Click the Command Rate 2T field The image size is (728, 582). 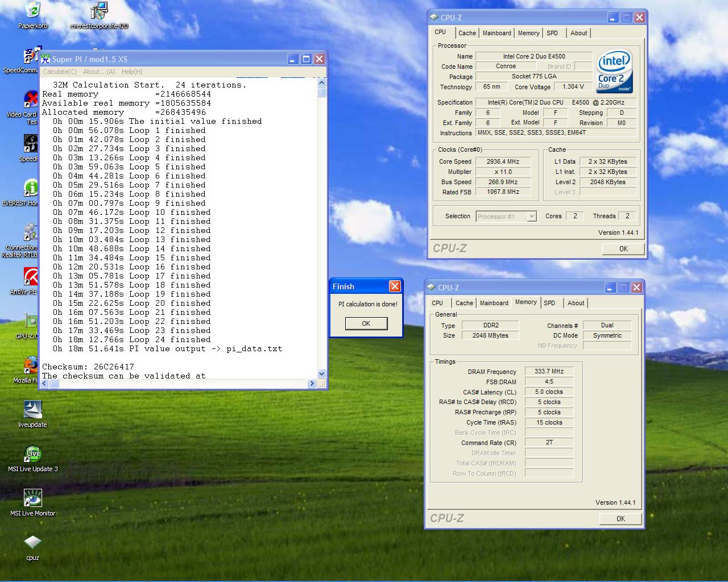[549, 442]
